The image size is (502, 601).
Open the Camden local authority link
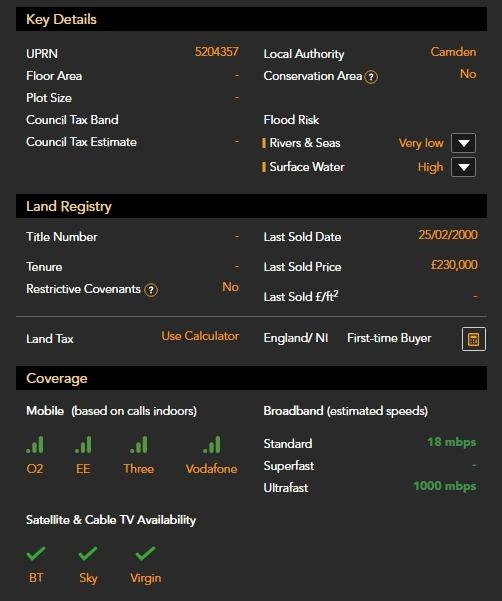pyautogui.click(x=453, y=52)
